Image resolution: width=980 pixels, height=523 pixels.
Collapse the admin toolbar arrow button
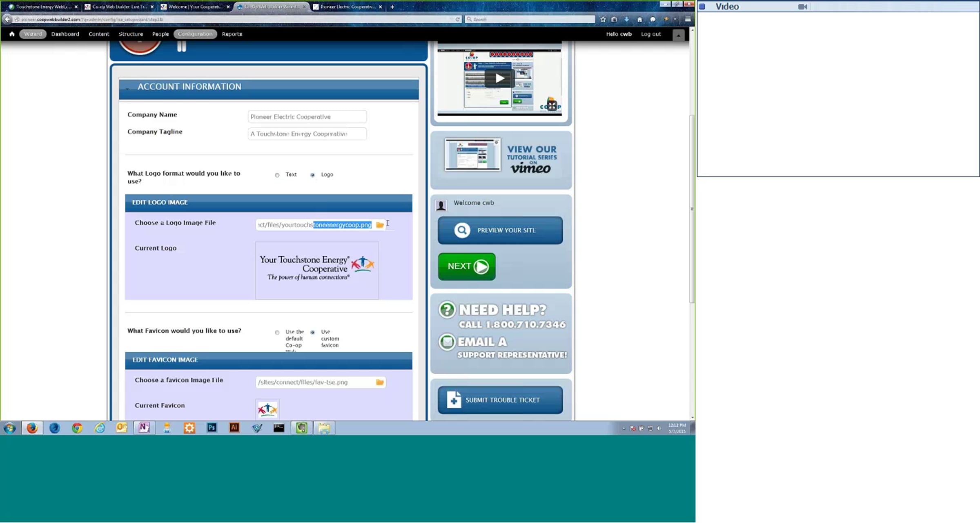[x=678, y=35]
